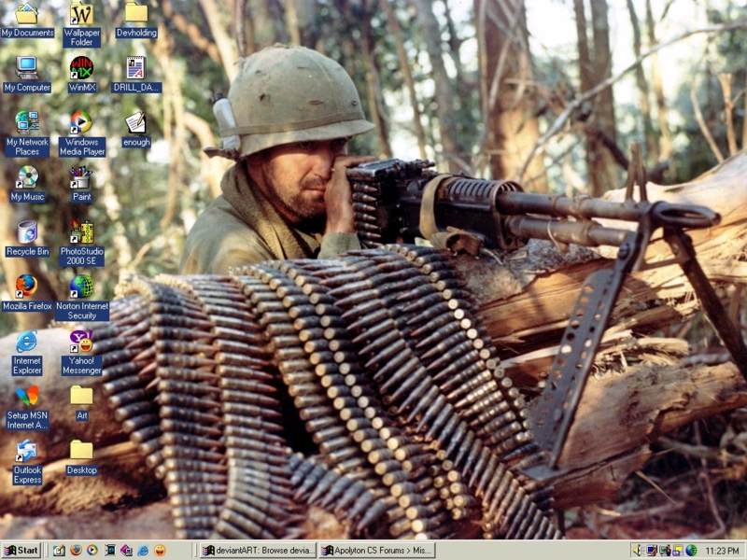The image size is (747, 560).
Task: Select the Norton Internet Security icon
Action: coord(81,287)
